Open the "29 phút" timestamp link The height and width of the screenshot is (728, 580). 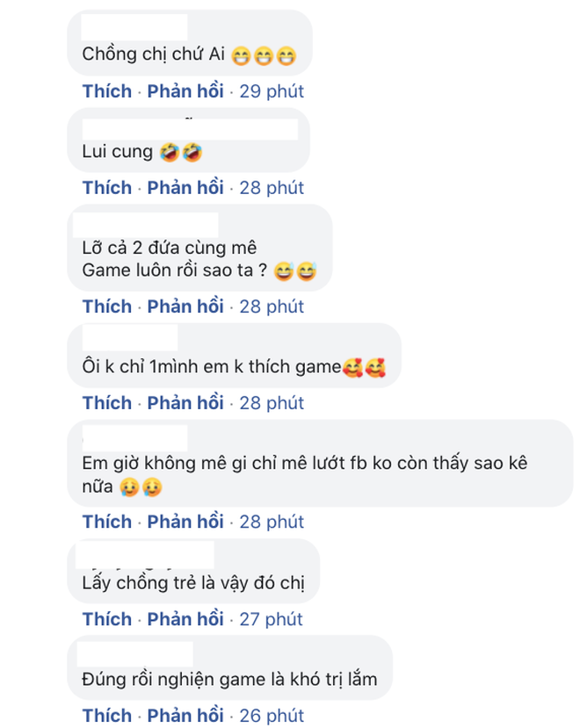pos(272,91)
